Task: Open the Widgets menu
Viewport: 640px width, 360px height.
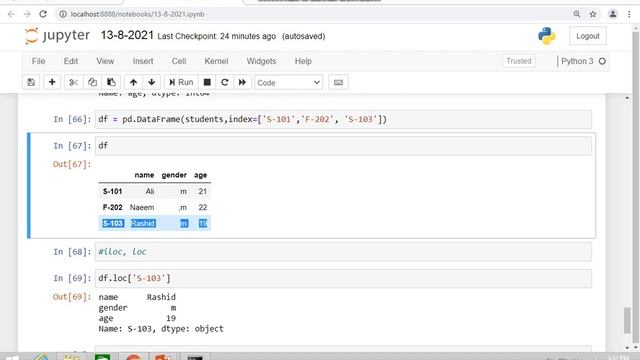Action: [x=261, y=61]
